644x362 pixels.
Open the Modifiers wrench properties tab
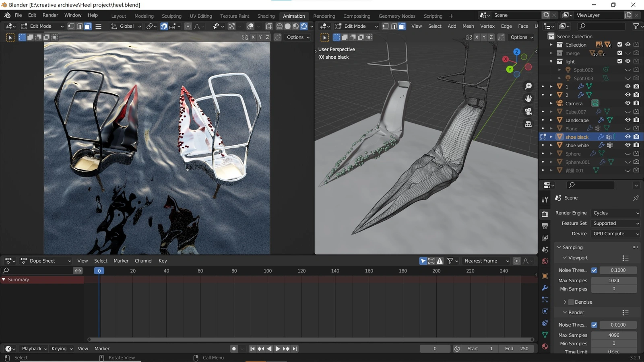click(545, 288)
